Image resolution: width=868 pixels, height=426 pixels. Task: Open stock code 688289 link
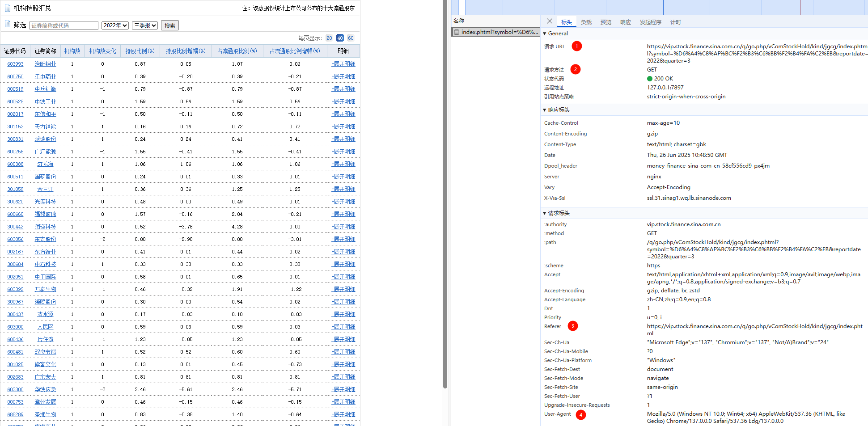click(15, 414)
